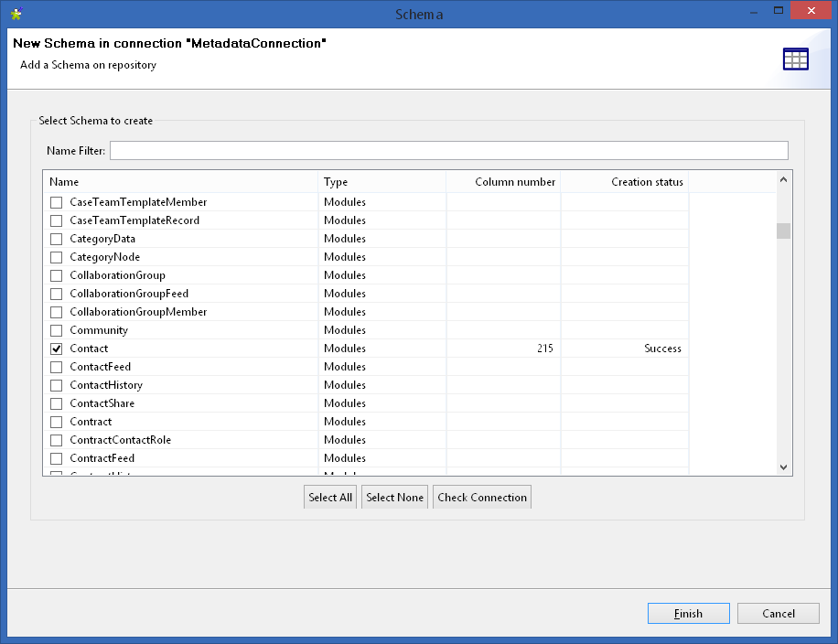Image resolution: width=838 pixels, height=644 pixels.
Task: Click the Type column header
Action: click(x=381, y=182)
